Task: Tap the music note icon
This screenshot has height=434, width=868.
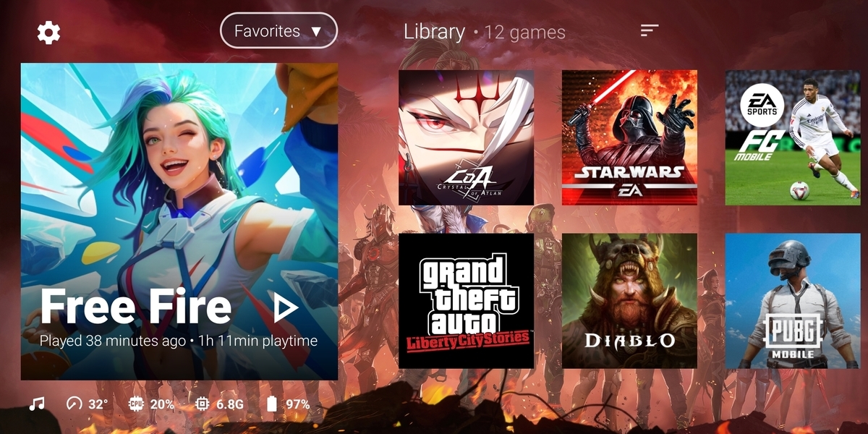Action: click(37, 404)
